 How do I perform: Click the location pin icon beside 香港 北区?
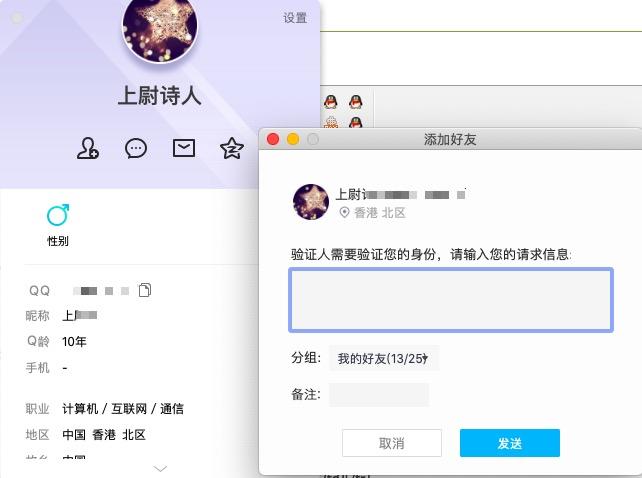pyautogui.click(x=344, y=212)
